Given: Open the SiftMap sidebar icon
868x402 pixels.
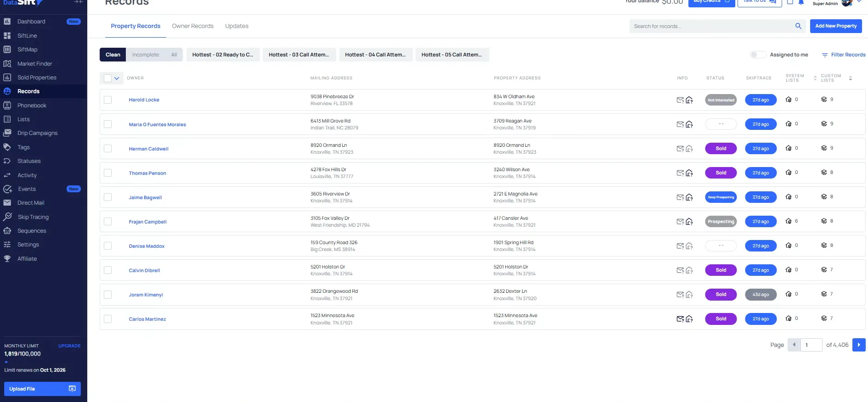Looking at the screenshot, I should coord(7,50).
